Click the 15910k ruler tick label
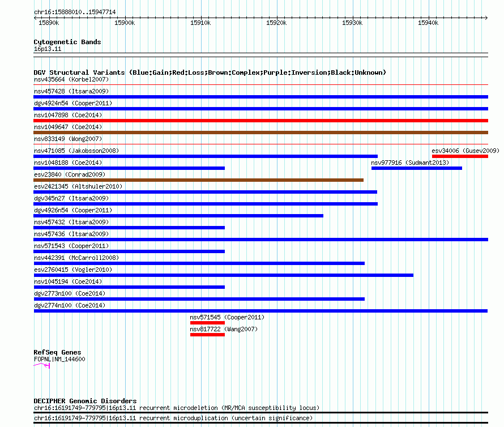Image resolution: width=504 pixels, height=427 pixels. pyautogui.click(x=200, y=23)
